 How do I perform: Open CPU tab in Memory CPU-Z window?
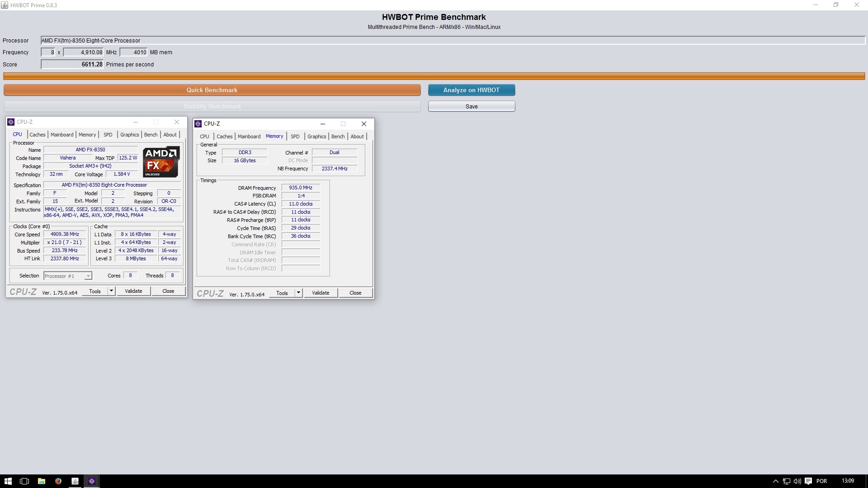pyautogui.click(x=204, y=136)
